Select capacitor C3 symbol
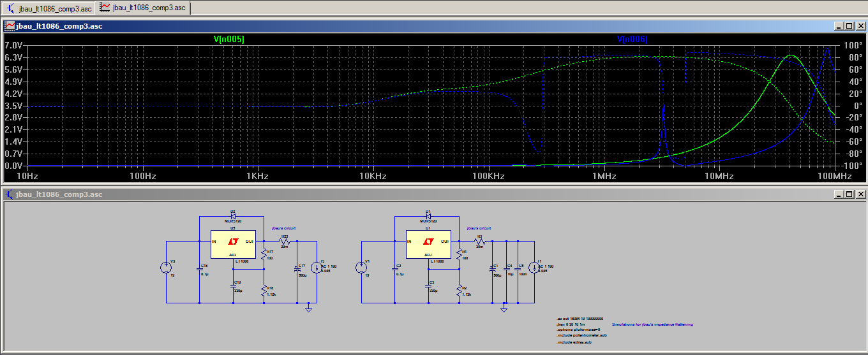The width and height of the screenshot is (868, 355). click(428, 286)
